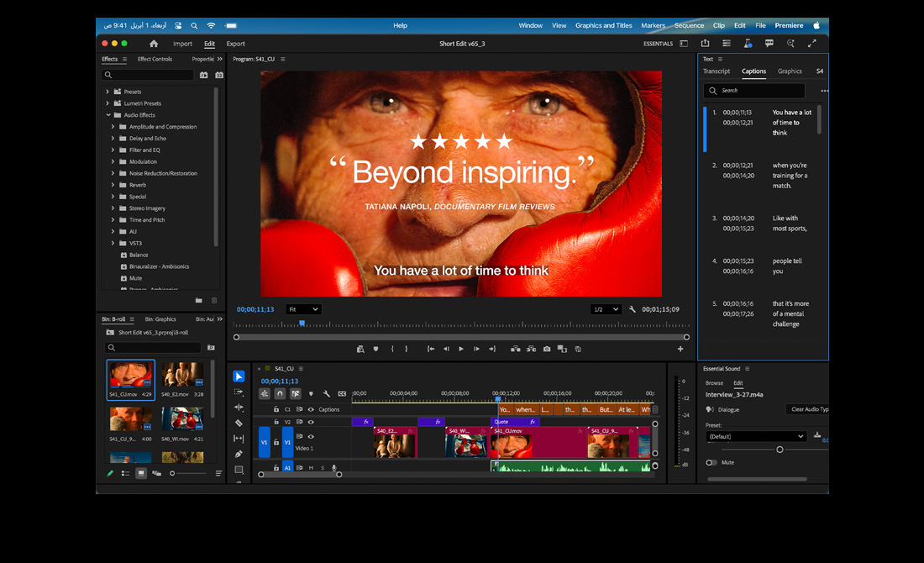Click the Export button at the top

[x=235, y=44]
